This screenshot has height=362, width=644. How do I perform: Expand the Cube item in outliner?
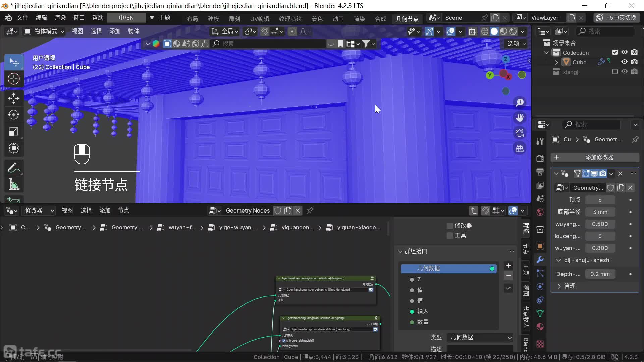(557, 62)
